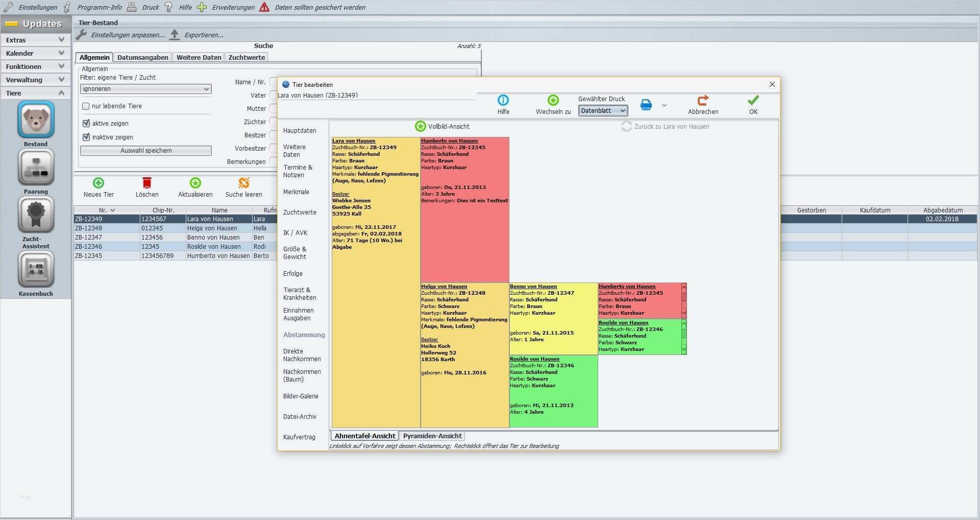The height and width of the screenshot is (520, 980).
Task: Switch to the Zuchtwerte search tab
Action: [x=247, y=57]
